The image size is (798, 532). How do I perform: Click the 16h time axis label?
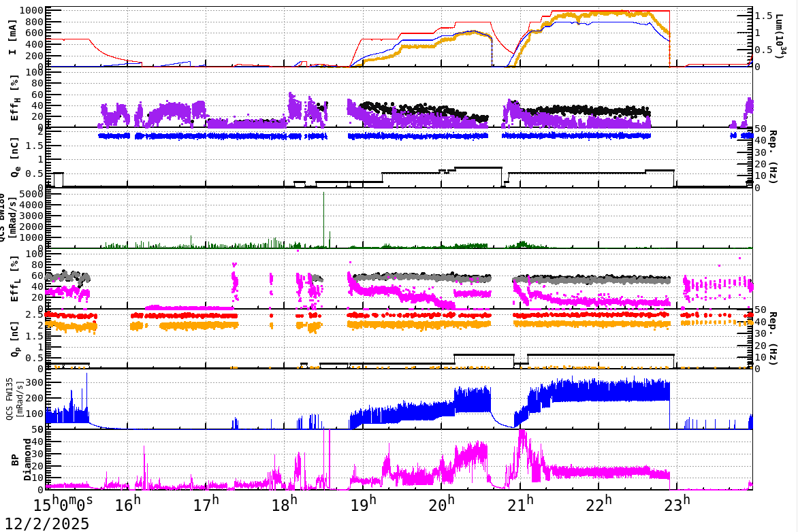pyautogui.click(x=128, y=503)
